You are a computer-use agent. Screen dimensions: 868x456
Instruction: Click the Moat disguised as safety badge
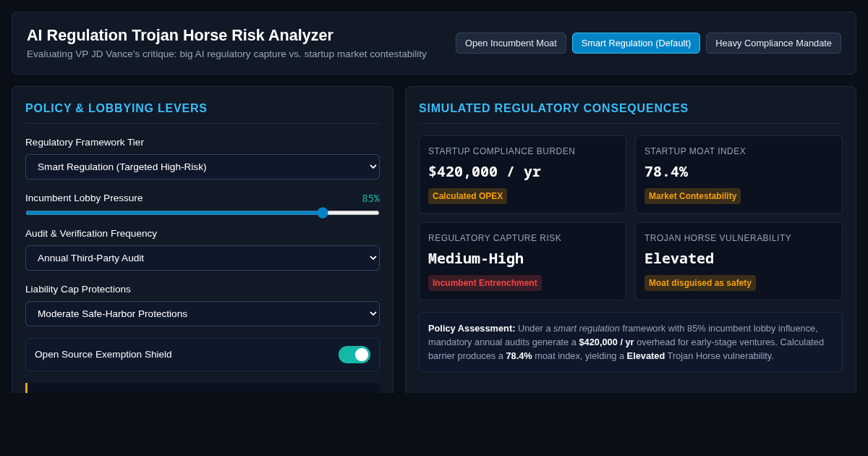[x=700, y=283]
